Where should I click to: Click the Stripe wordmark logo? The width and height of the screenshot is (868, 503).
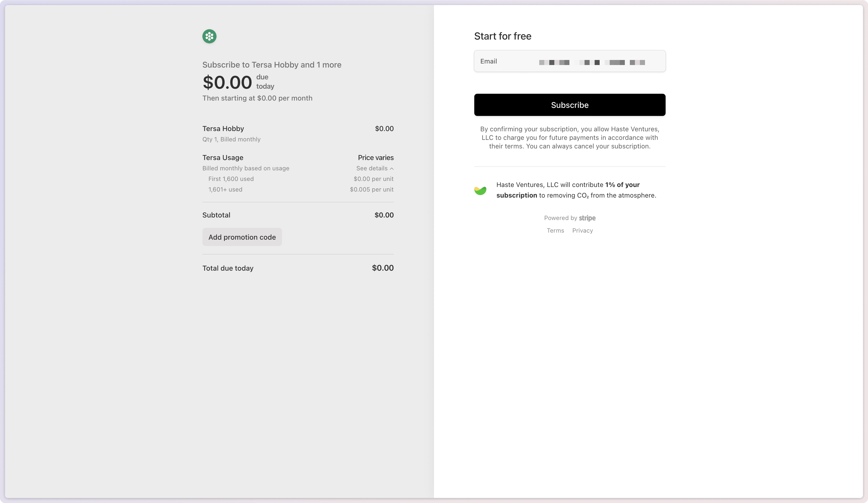coord(587,218)
